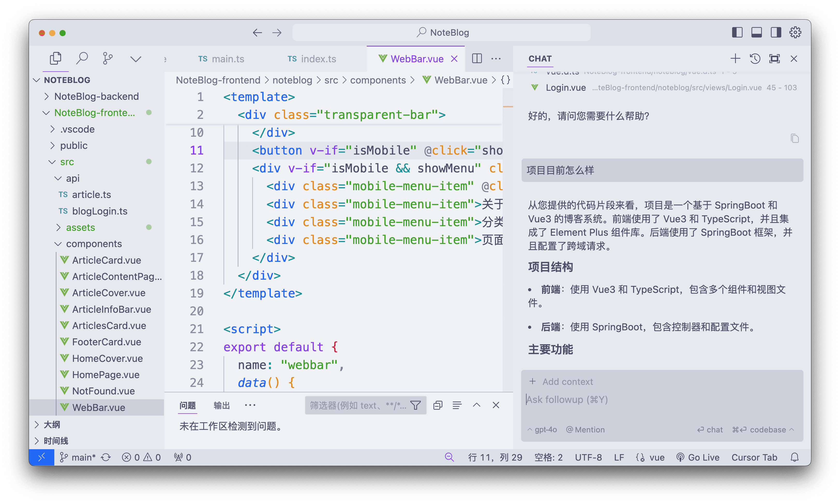Viewport: 840px width, 504px height.
Task: Open remote window status bar icon
Action: click(41, 457)
